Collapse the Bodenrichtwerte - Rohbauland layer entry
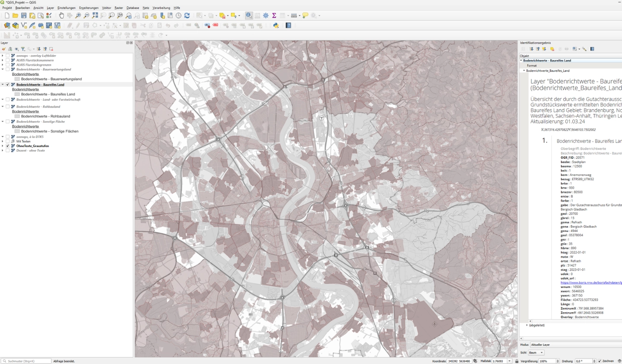The height and width of the screenshot is (364, 622). click(x=3, y=106)
